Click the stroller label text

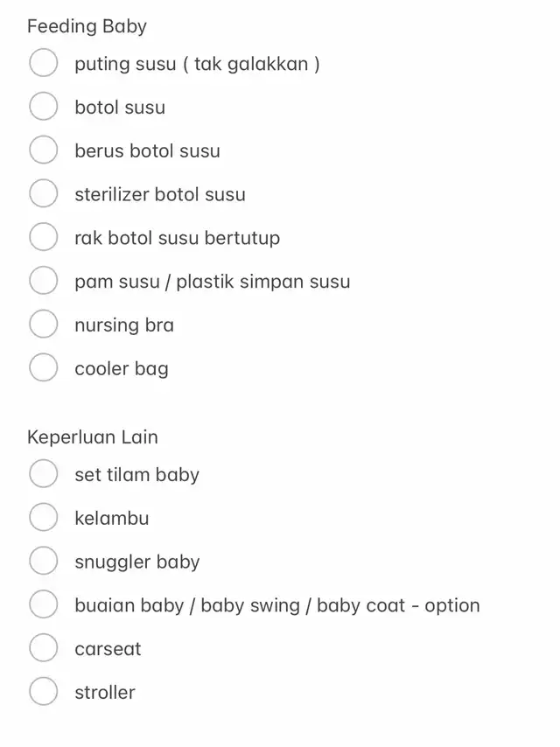point(105,693)
